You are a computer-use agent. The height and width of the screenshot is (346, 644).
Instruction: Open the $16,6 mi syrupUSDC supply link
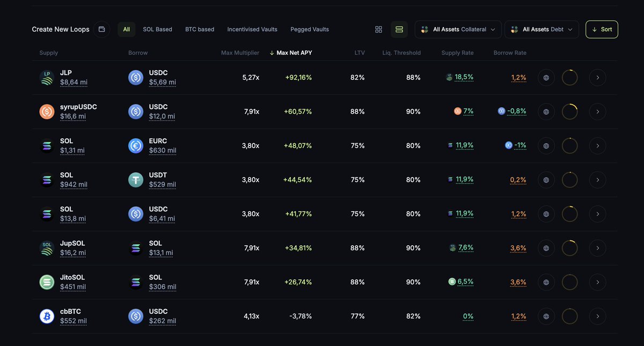(x=74, y=116)
